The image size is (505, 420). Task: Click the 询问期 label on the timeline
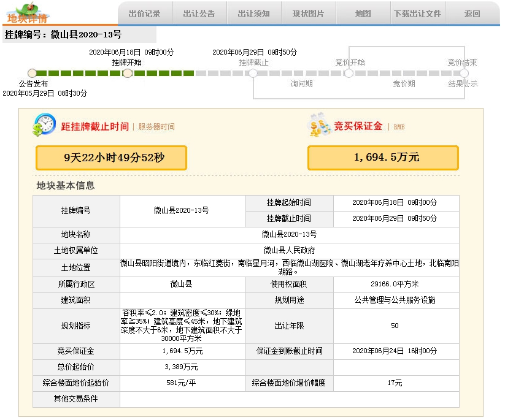click(301, 83)
